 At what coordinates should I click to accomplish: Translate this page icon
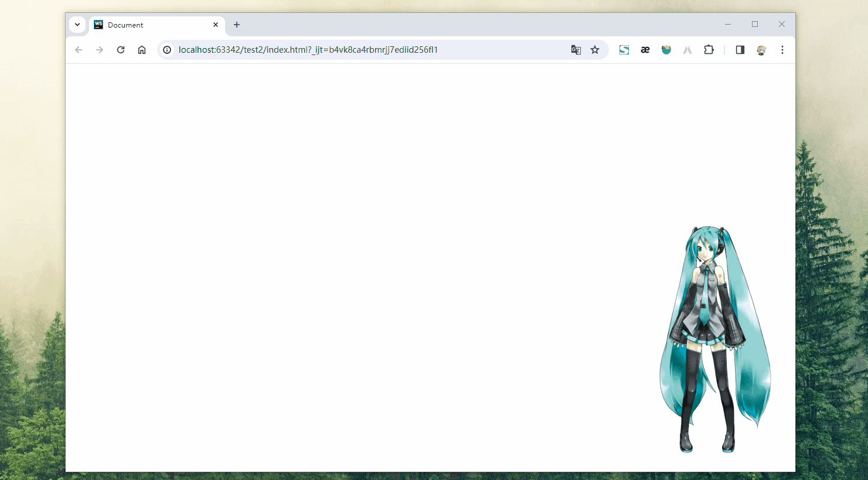[576, 50]
